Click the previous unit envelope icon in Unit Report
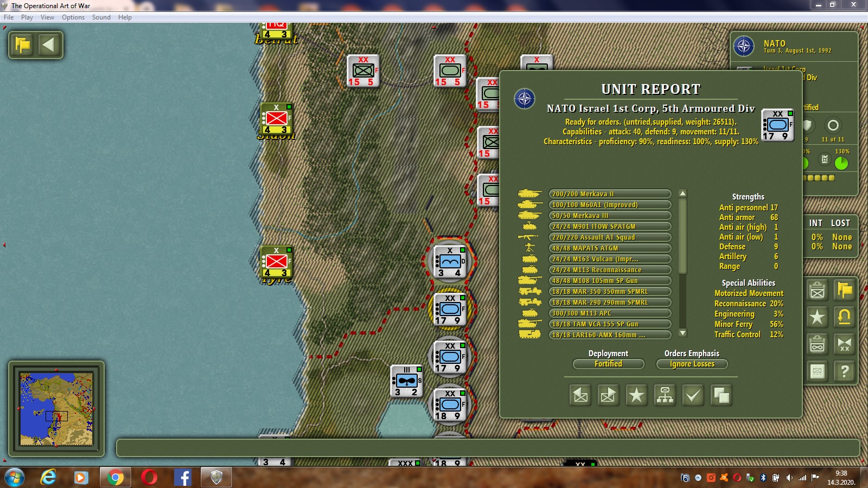868x488 pixels. point(580,395)
